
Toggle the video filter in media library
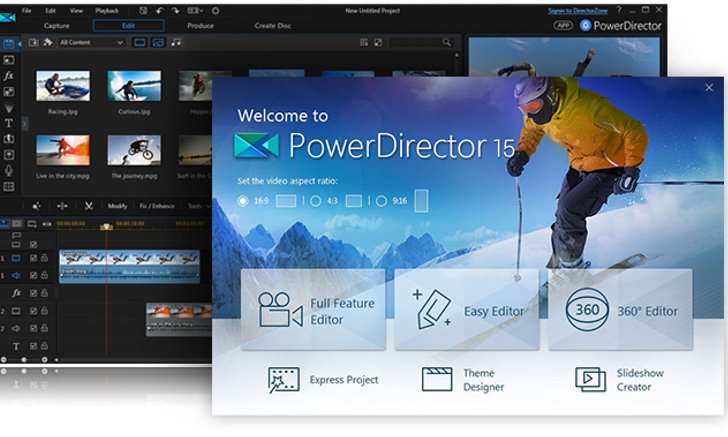click(139, 42)
